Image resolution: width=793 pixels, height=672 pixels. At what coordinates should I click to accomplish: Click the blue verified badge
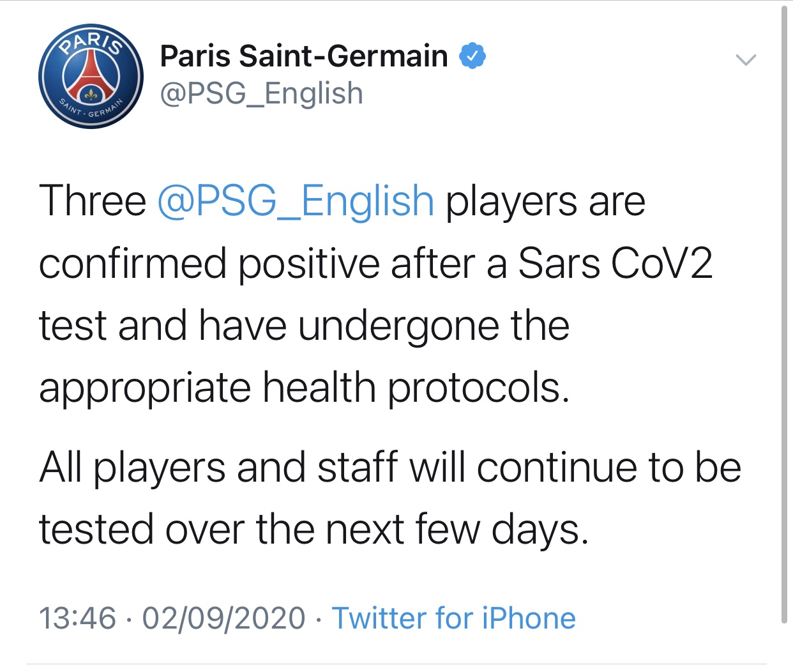[x=472, y=56]
